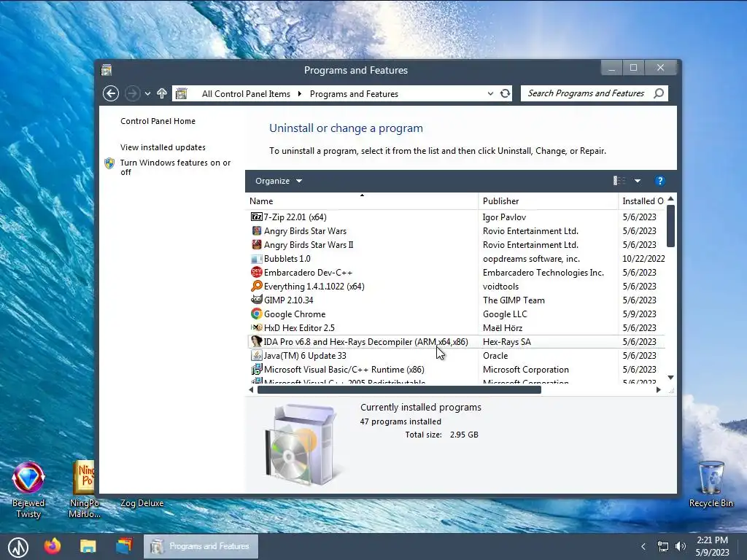Select The GIMP Team publisher cell
Viewport: 747px width, 560px height.
pyautogui.click(x=514, y=300)
